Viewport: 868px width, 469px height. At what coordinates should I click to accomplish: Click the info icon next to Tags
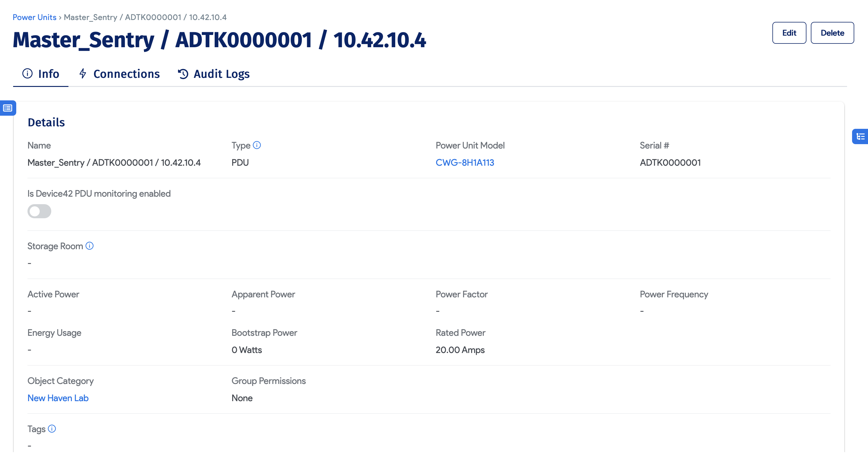coord(52,429)
